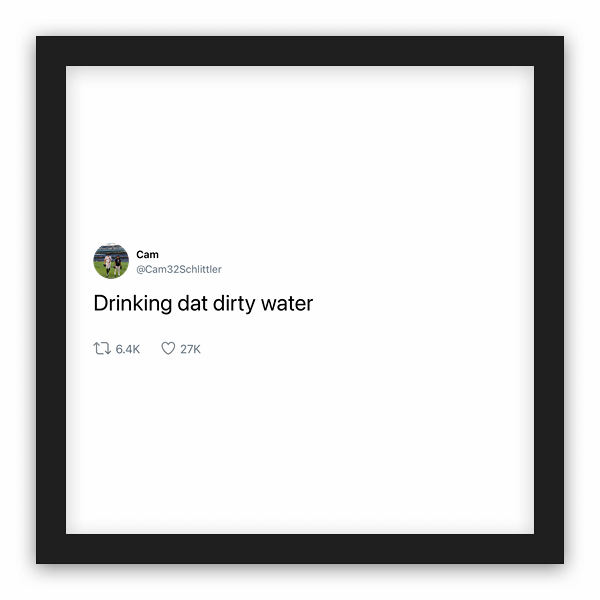Click the display name Cam
Screen dimensions: 600x600
click(x=147, y=254)
